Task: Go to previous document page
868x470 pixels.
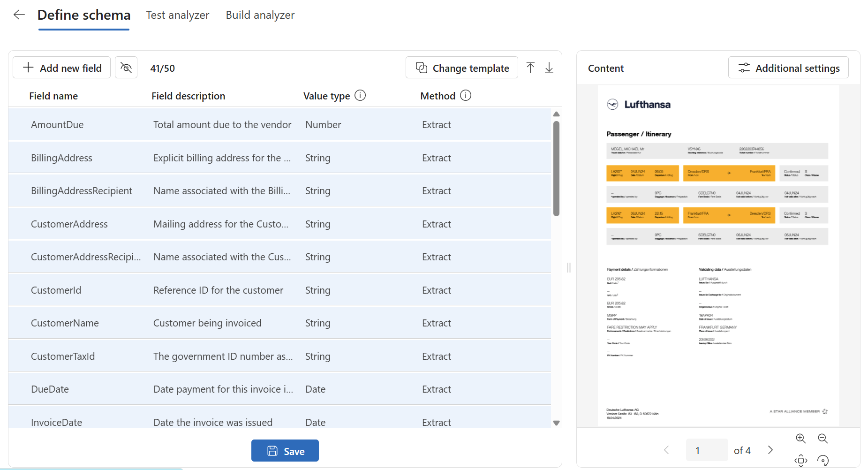Action: [x=666, y=450]
